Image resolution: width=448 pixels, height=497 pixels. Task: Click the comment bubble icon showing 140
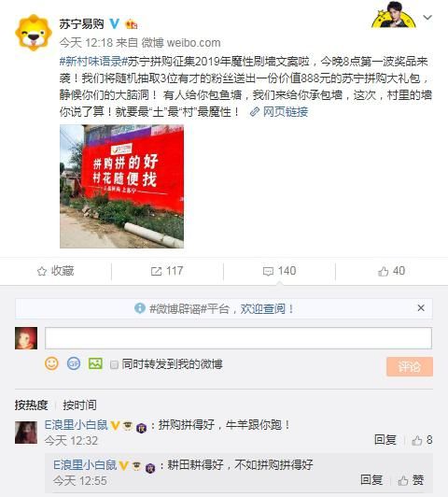pyautogui.click(x=268, y=271)
